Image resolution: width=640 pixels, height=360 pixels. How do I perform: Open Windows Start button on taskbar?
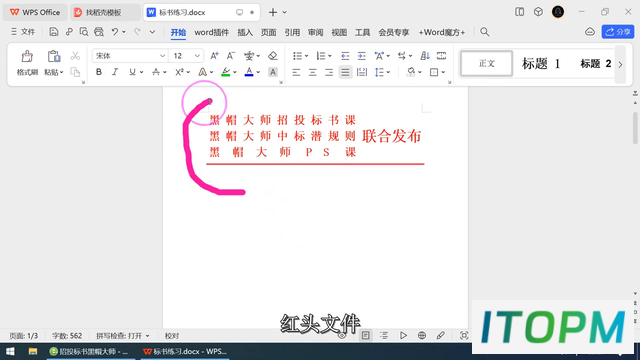coord(10,351)
